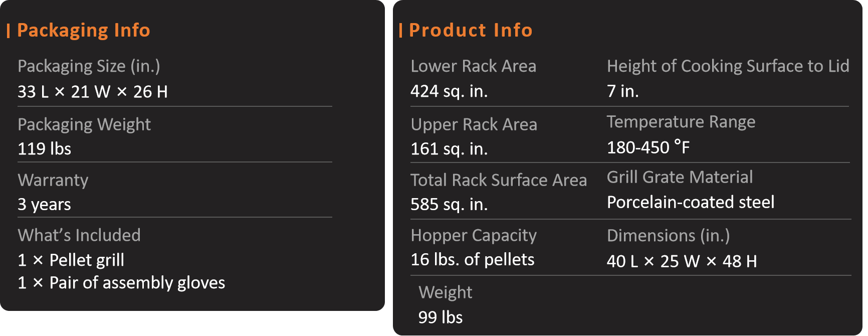Select the Lower Rack Area label
The height and width of the screenshot is (336, 868).
[474, 66]
